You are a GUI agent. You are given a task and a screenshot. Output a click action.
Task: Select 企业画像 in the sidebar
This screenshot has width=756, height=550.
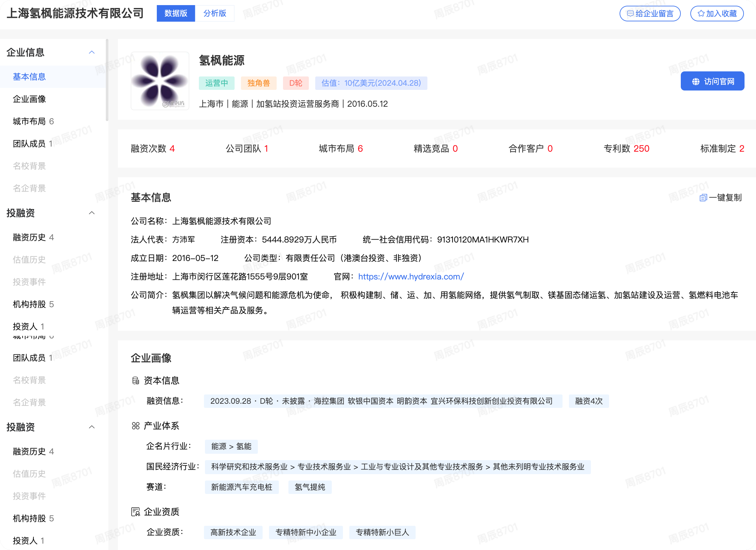pyautogui.click(x=29, y=99)
